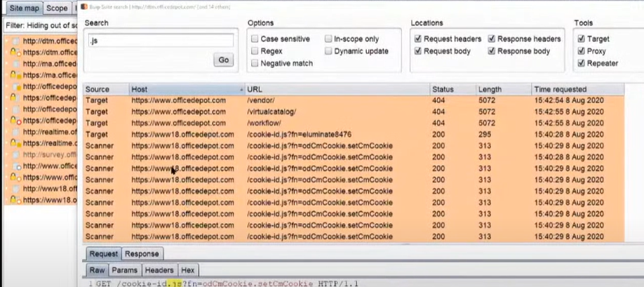Select the /vendor/ result row
The image size is (644, 287).
click(x=354, y=100)
